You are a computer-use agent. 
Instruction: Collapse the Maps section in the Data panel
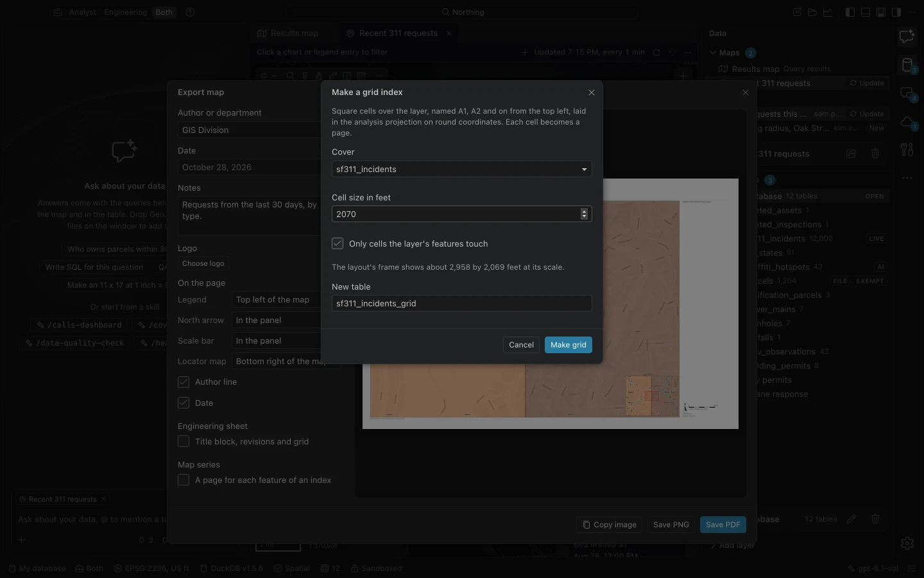713,53
